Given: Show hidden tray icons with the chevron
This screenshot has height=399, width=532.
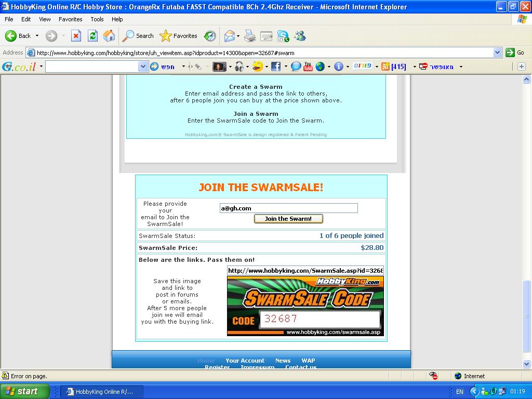Looking at the screenshot, I should [474, 392].
